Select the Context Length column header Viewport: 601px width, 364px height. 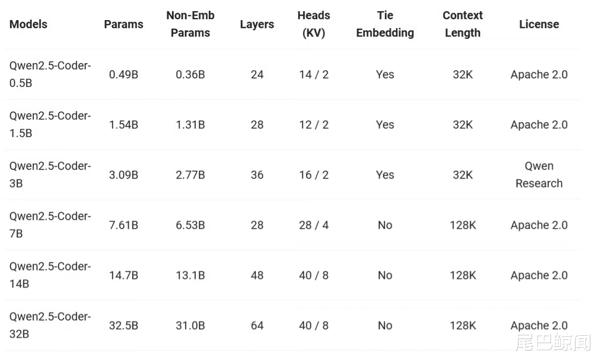(x=462, y=24)
